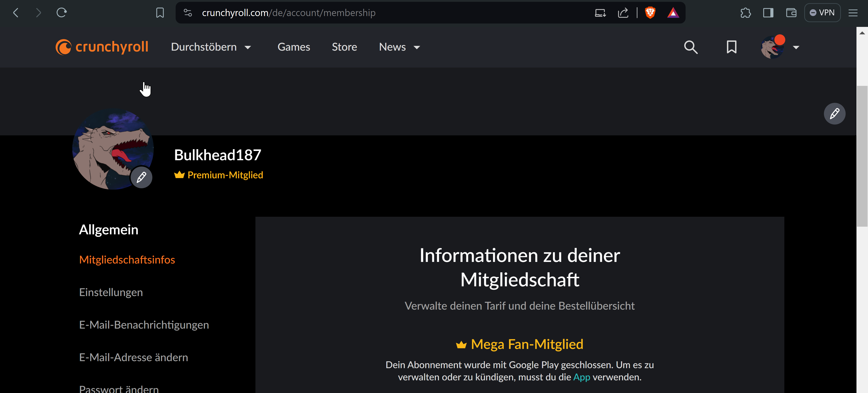Go to the Store page link
The height and width of the screenshot is (393, 868).
click(344, 47)
